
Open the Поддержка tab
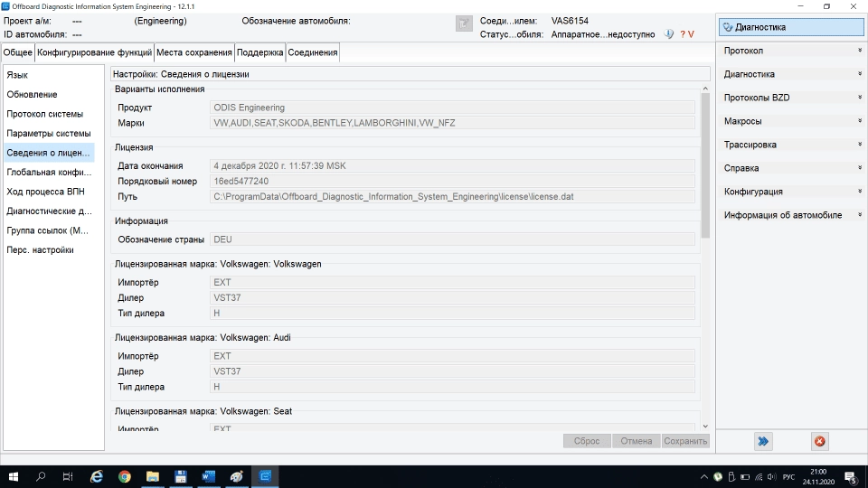click(x=259, y=52)
